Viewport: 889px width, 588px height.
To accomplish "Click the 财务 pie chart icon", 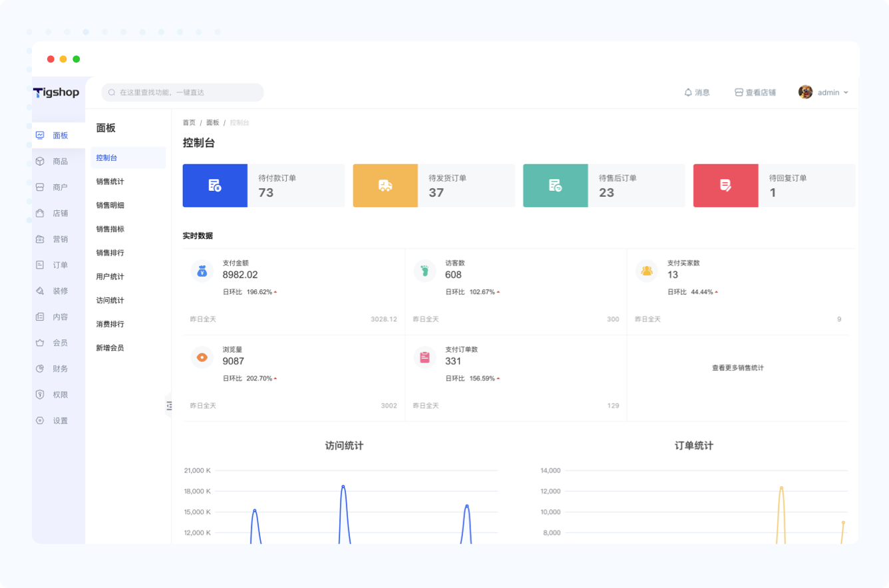I will coord(40,368).
